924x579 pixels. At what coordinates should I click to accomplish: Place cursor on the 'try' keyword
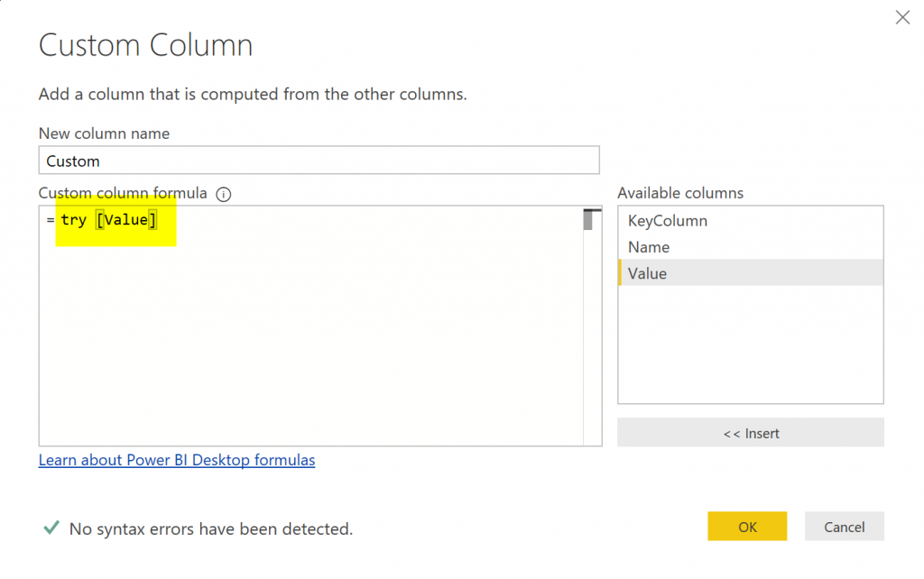pos(74,220)
